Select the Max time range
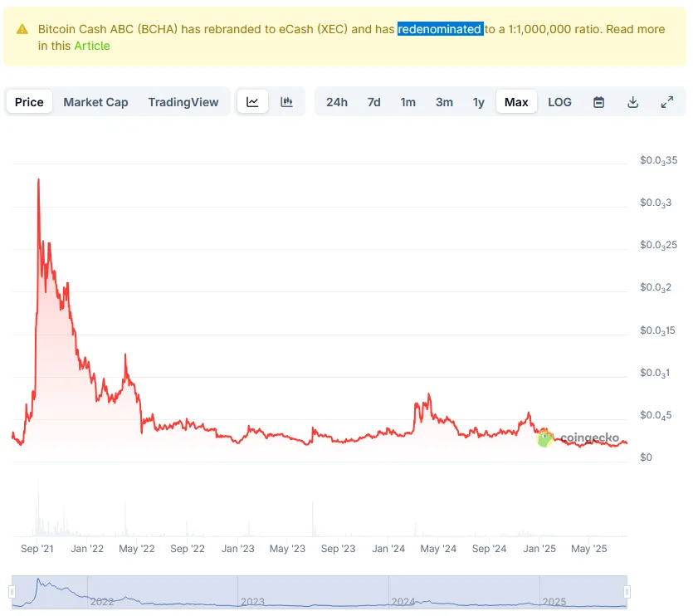 click(x=516, y=102)
